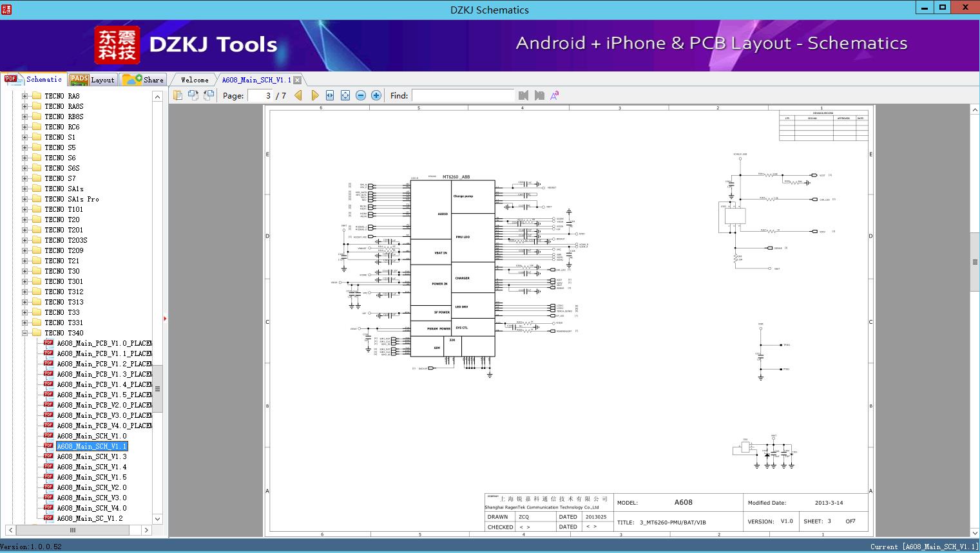
Task: Find next match icon
Action: click(x=539, y=95)
